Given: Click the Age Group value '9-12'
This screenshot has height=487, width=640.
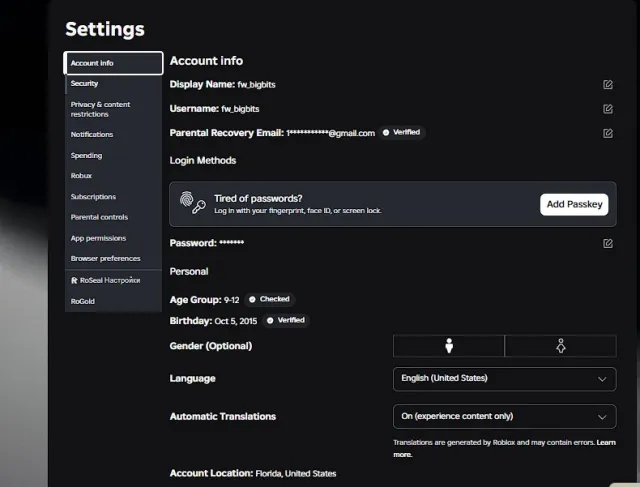Looking at the screenshot, I should tap(231, 300).
